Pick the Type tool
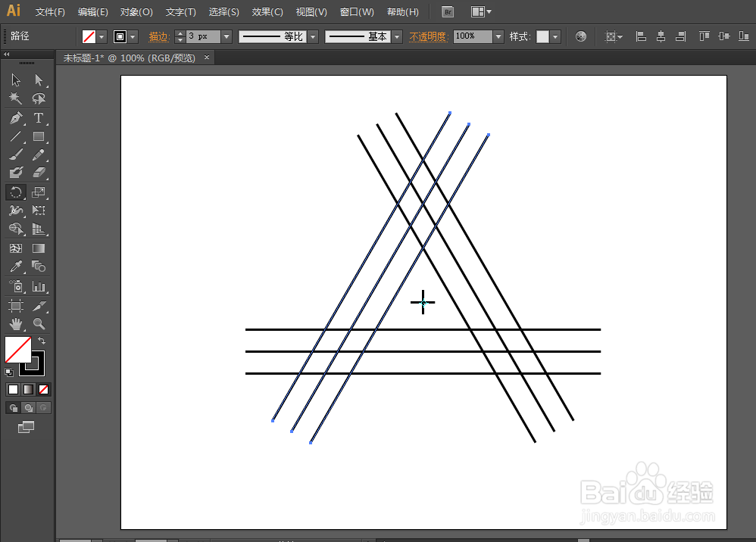This screenshot has height=542, width=756. 39,118
